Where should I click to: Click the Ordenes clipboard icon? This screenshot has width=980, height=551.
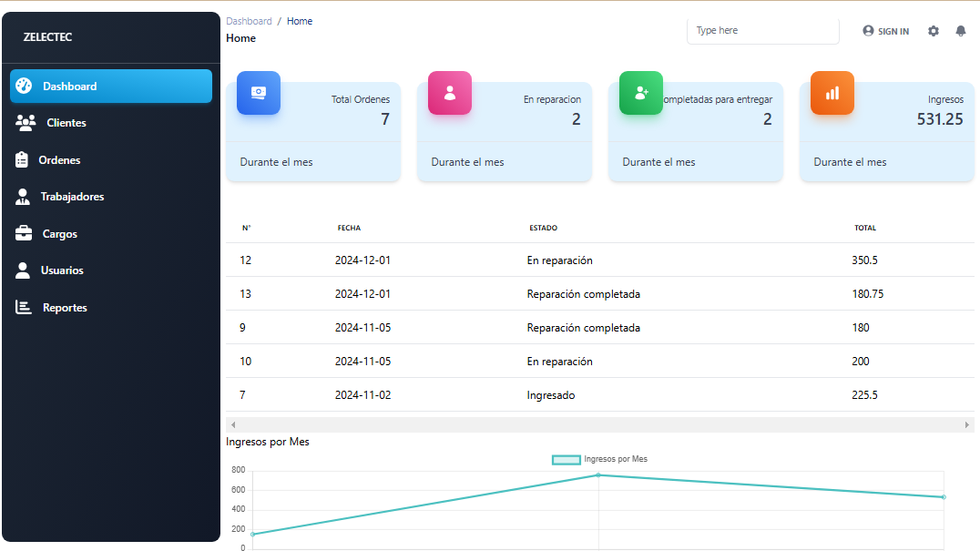click(x=22, y=160)
